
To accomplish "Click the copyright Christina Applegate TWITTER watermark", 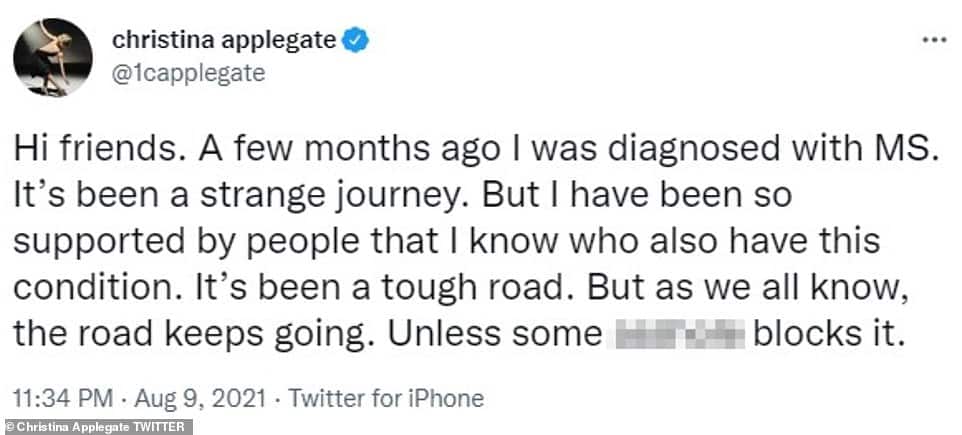I will 96,427.
